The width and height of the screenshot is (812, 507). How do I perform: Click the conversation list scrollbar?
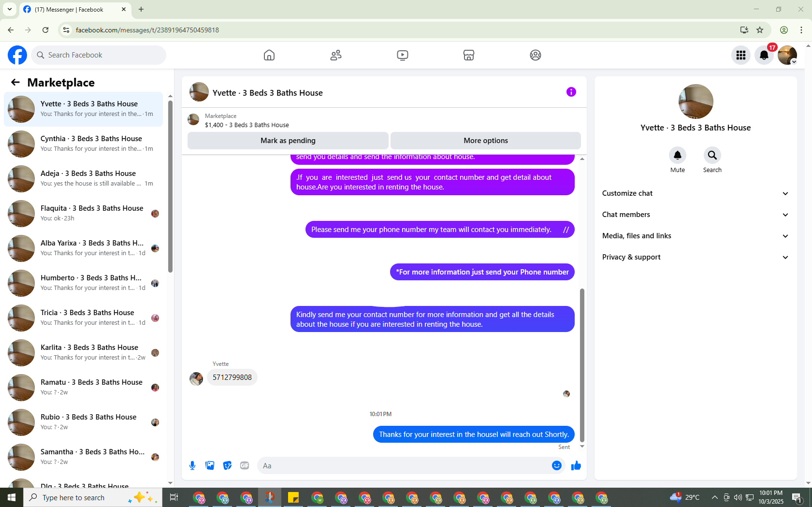(x=170, y=186)
